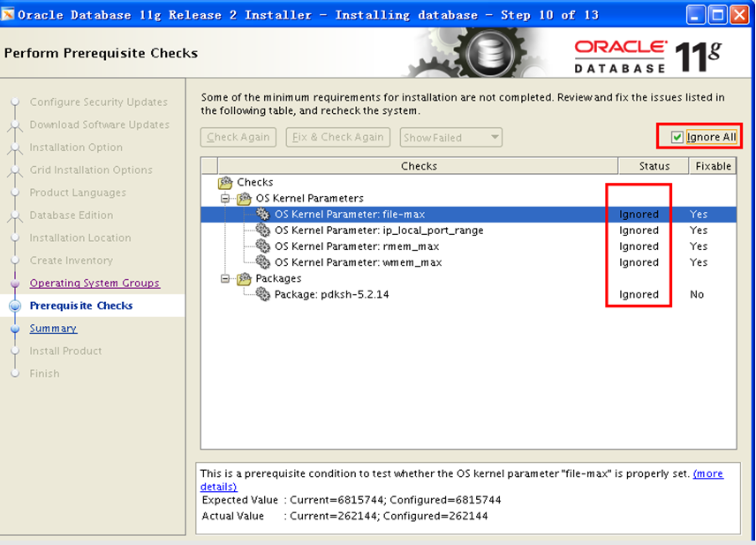Click the Install Product step
This screenshot has height=545, width=756.
coord(65,352)
